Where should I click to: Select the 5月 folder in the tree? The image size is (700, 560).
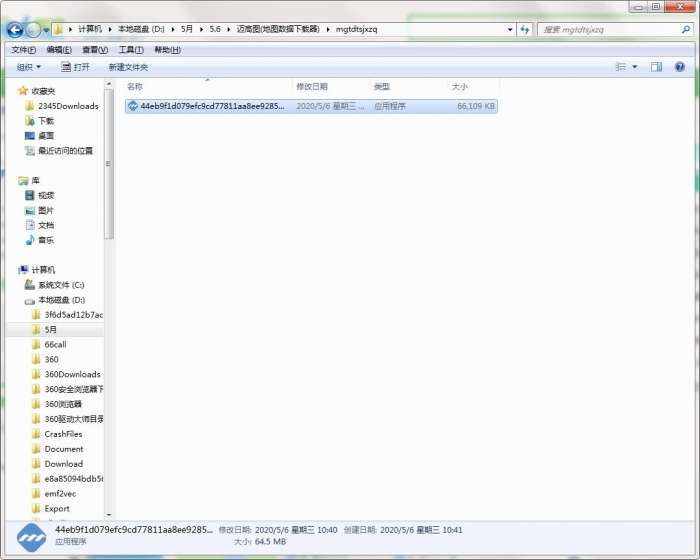click(x=50, y=330)
